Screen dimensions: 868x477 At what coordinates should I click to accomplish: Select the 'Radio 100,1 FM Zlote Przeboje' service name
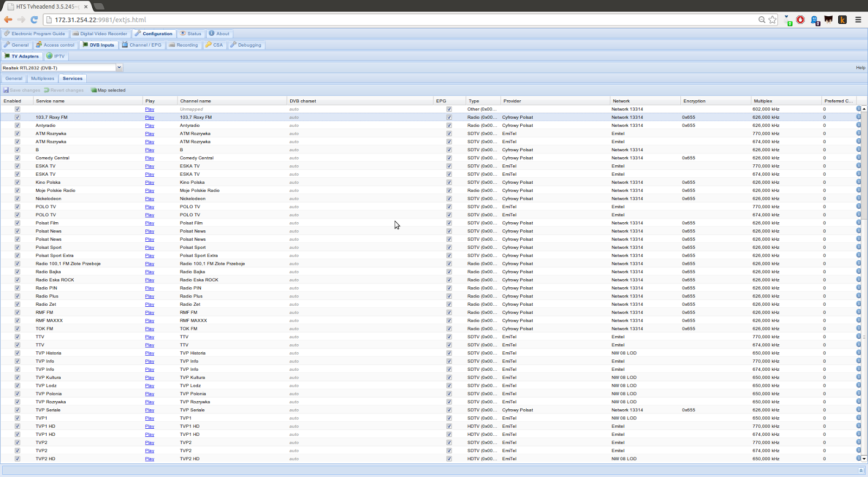click(x=68, y=263)
